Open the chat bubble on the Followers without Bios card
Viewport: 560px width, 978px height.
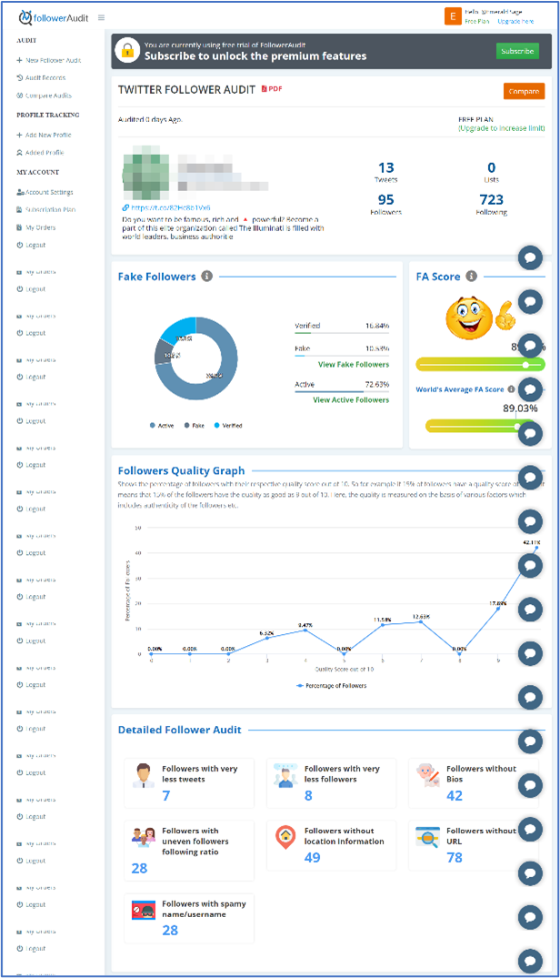[530, 785]
